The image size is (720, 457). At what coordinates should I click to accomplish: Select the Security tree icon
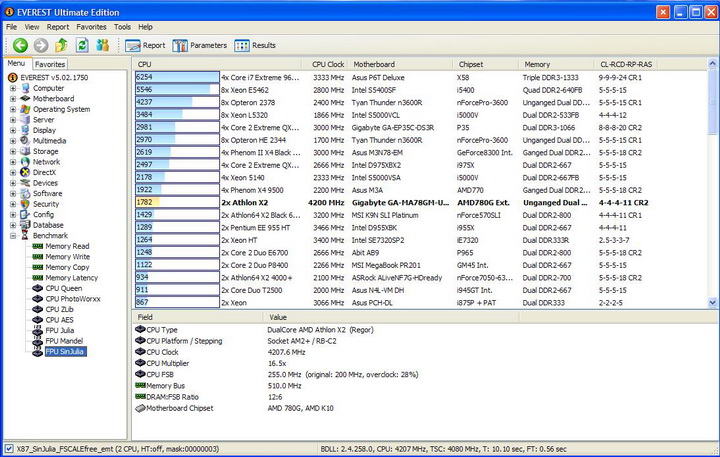pos(26,204)
